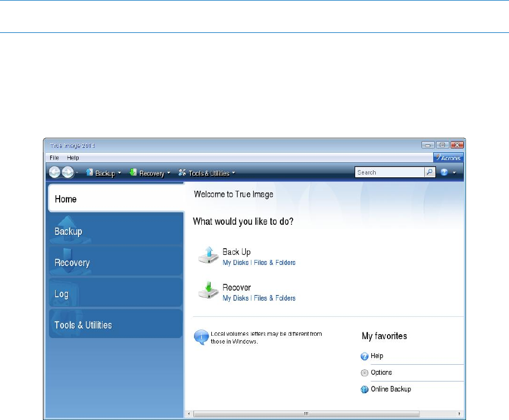Click the blue help question icon
This screenshot has height=420, width=509.
tap(444, 172)
